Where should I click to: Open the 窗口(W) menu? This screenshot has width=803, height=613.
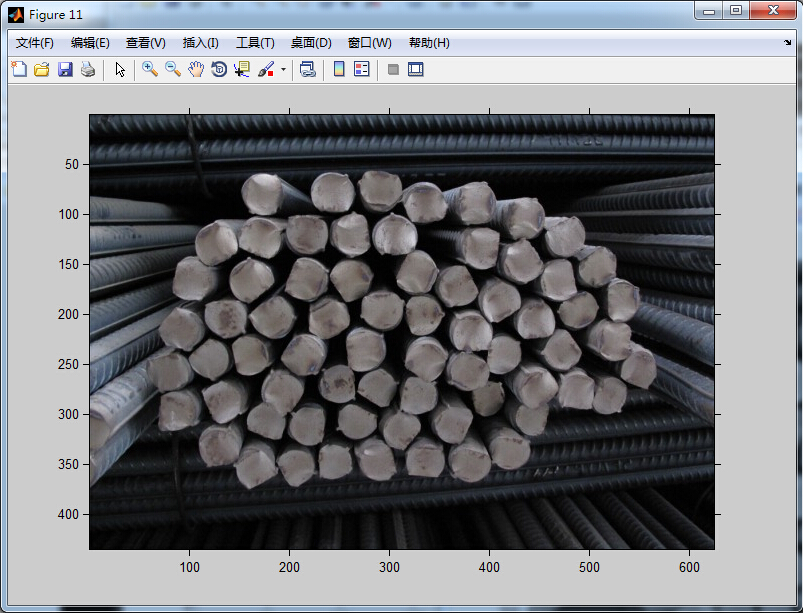[x=370, y=43]
